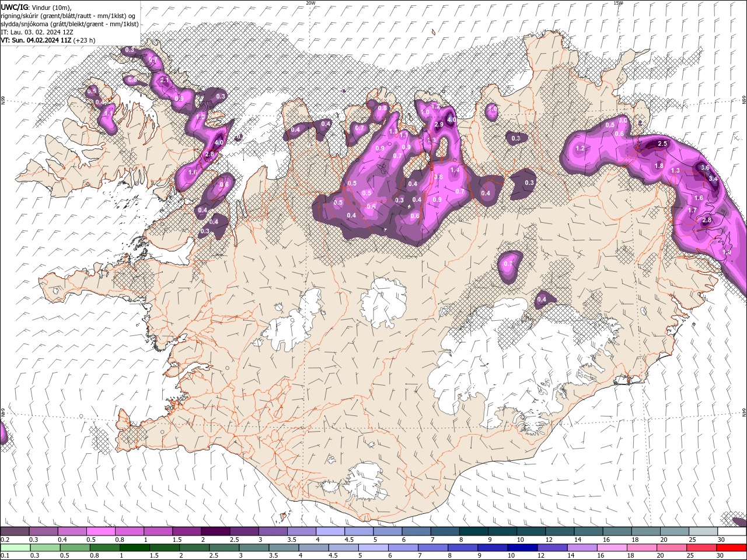Click the pale green swatch after 0.1, lower legend
Viewport: 747px width, 560px height.
(x=15, y=548)
